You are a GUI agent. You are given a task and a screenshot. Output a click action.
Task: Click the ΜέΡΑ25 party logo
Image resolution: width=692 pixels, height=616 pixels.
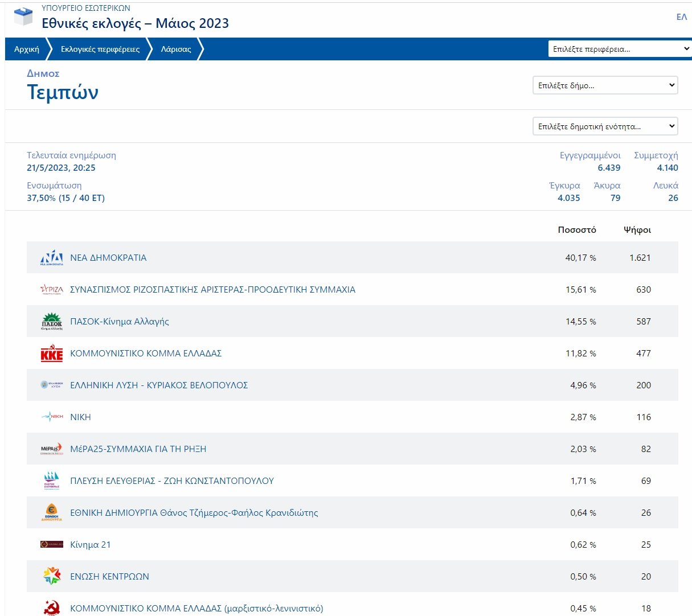[52, 449]
